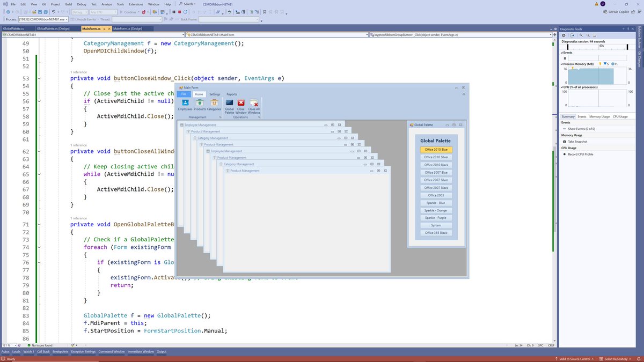
Task: Collapse the Process Memory graph section
Action: [x=562, y=64]
